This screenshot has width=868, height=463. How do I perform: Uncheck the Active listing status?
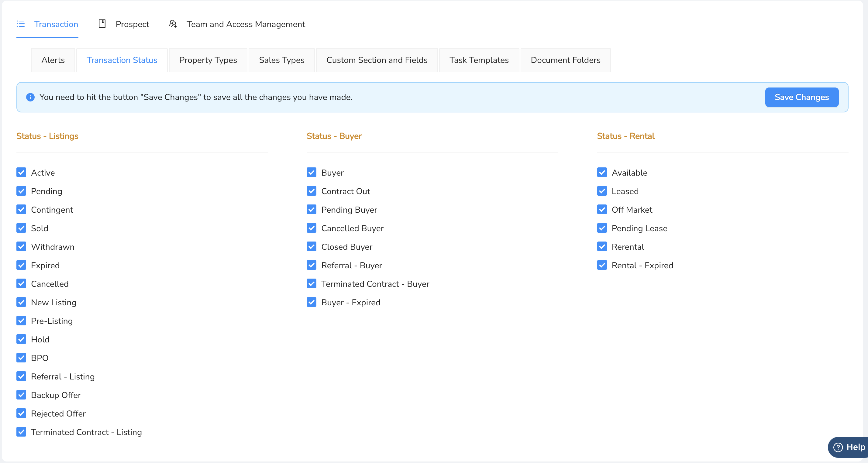point(21,172)
